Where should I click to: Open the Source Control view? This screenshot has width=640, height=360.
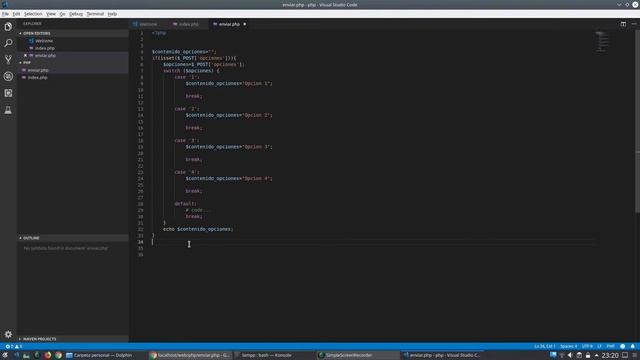8,60
